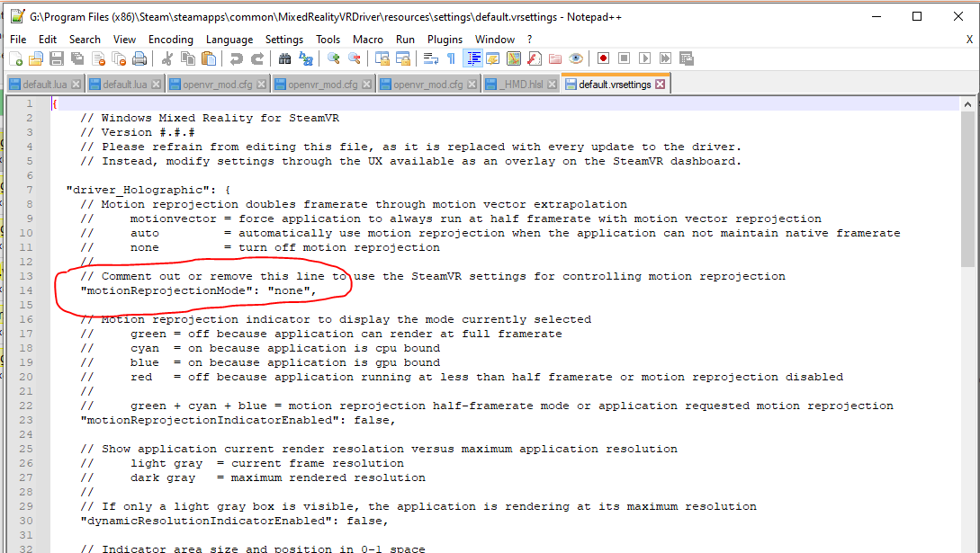Open the ? help menu
This screenshot has width=980, height=553.
[x=529, y=40]
